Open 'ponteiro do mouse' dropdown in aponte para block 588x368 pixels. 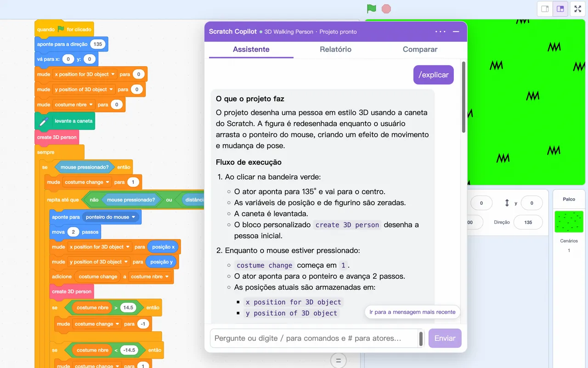(x=111, y=217)
